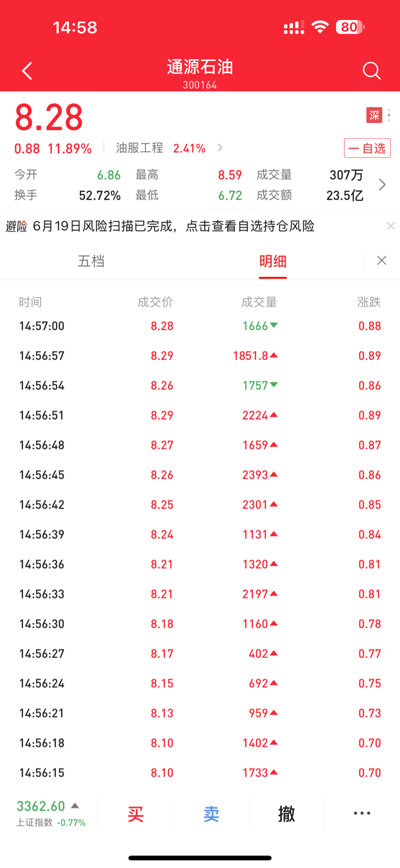The width and height of the screenshot is (400, 868).
Task: Select the 明细 tab
Action: (273, 261)
